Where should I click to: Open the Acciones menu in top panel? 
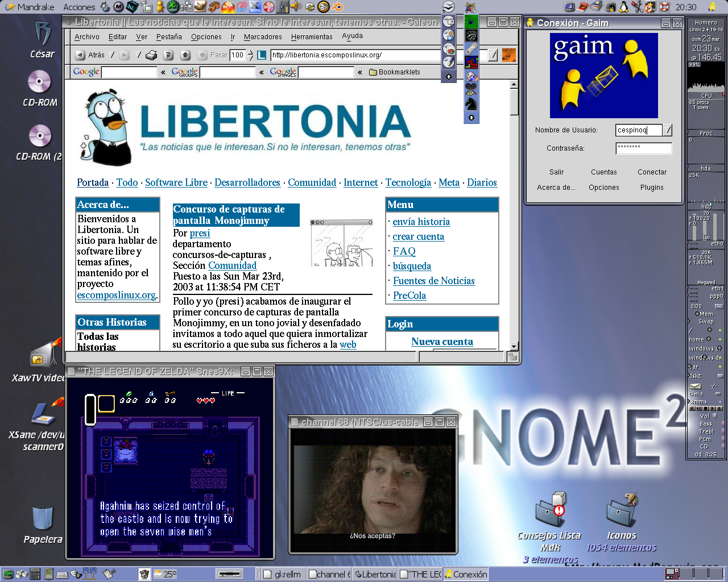coord(79,7)
